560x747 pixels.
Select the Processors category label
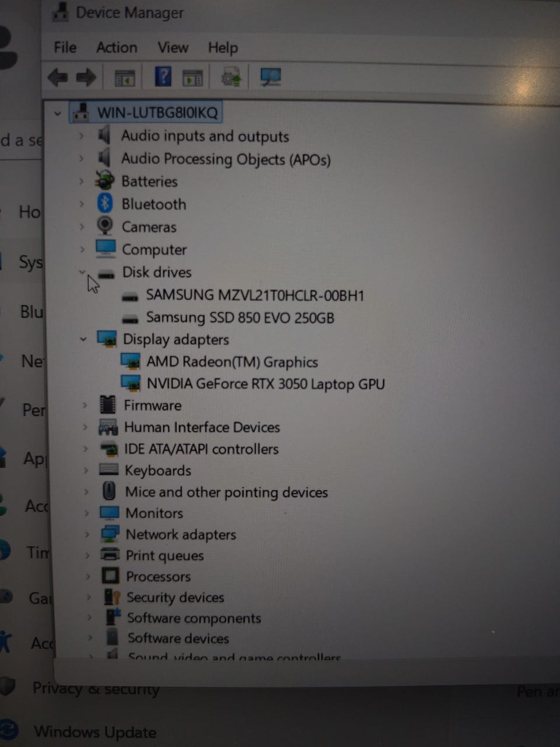pos(158,577)
